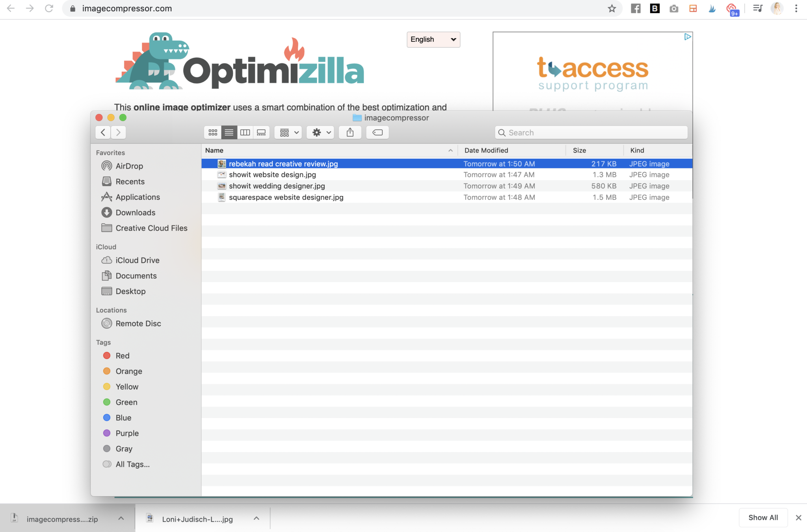Sort files by Size column header
This screenshot has height=532, width=807.
(x=579, y=150)
